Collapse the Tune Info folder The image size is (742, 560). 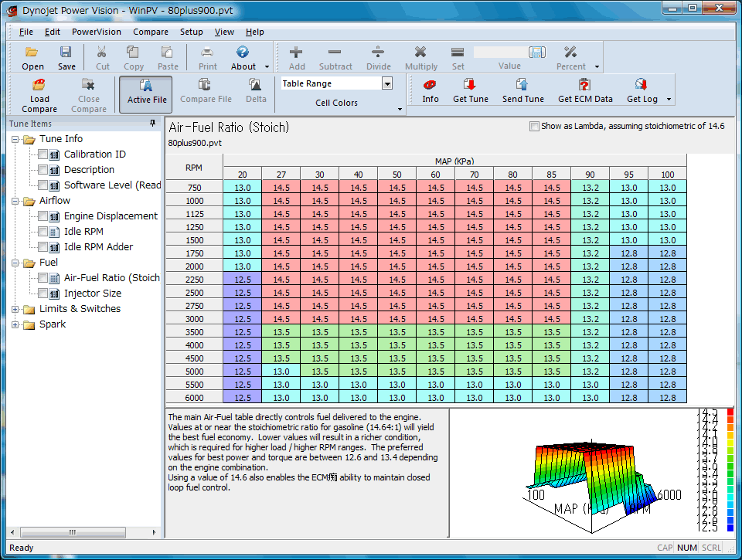point(15,140)
